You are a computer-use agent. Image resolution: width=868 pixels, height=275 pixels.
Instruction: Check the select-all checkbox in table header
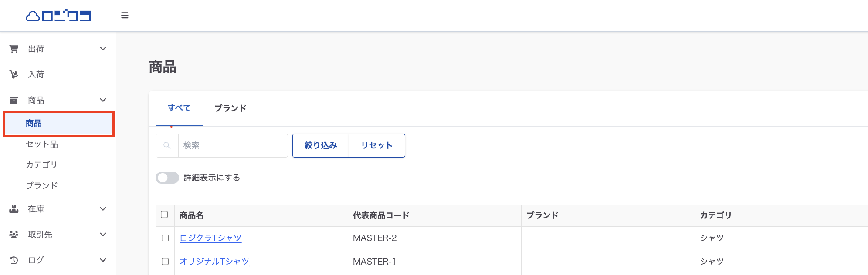[164, 215]
